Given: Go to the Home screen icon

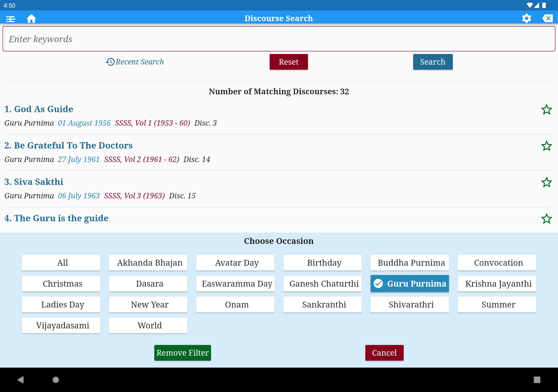Looking at the screenshot, I should pos(31,19).
